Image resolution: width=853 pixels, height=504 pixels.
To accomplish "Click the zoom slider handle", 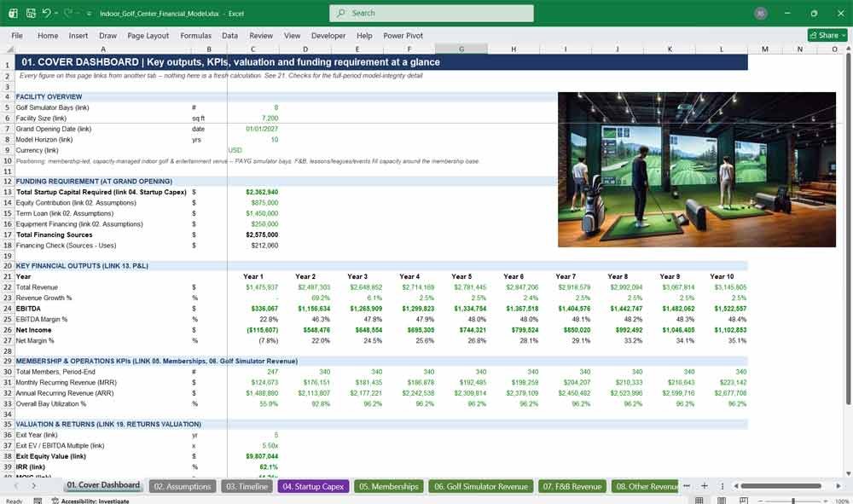I will (793, 501).
